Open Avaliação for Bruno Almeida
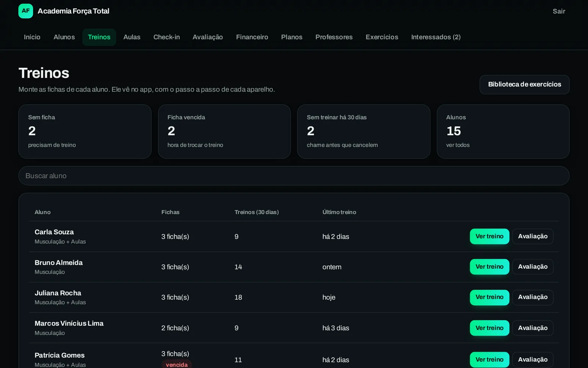The image size is (588, 368). (533, 267)
